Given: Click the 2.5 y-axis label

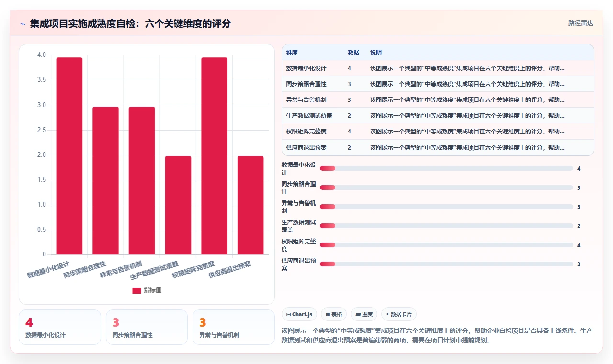Looking at the screenshot, I should pos(42,130).
